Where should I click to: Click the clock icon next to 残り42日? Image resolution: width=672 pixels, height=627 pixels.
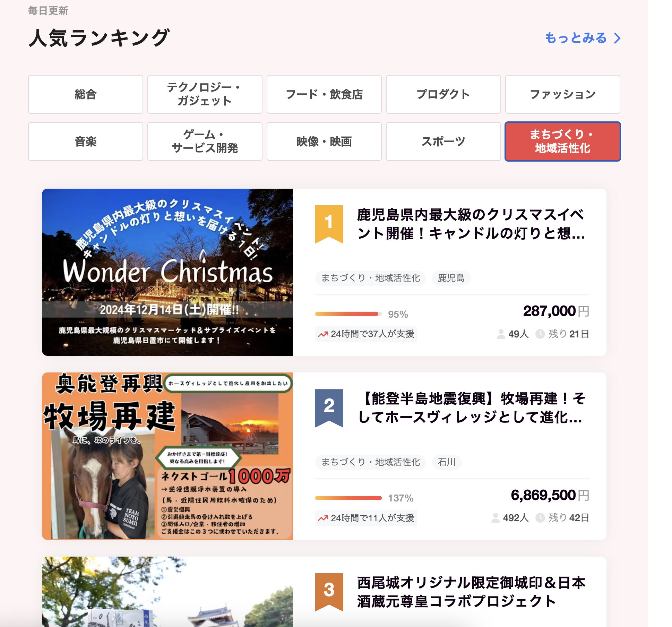tap(540, 518)
